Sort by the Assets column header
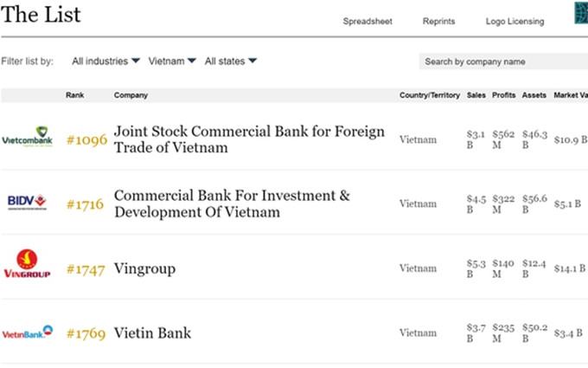Image resolution: width=588 pixels, height=368 pixels. [534, 95]
